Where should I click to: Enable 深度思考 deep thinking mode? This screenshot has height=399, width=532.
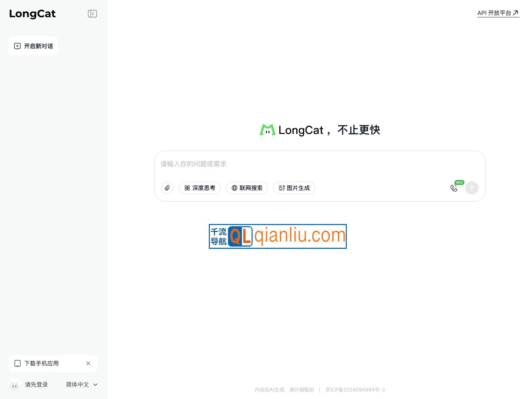tap(200, 188)
